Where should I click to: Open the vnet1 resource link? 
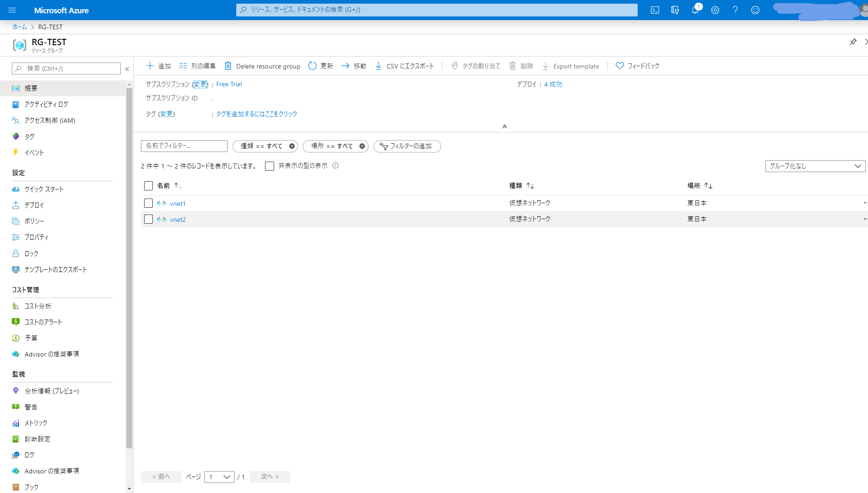click(177, 204)
